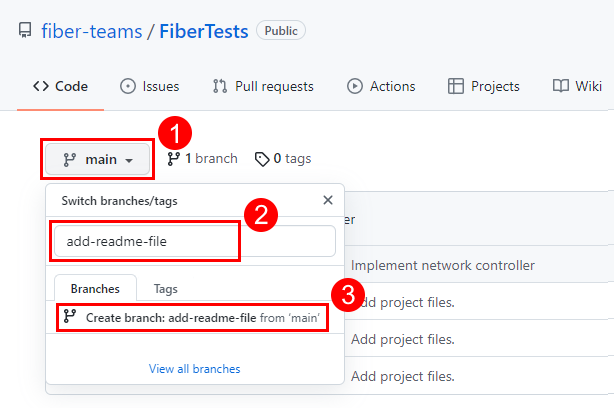Image resolution: width=614 pixels, height=408 pixels.
Task: Click the repository book icon
Action: point(25,31)
